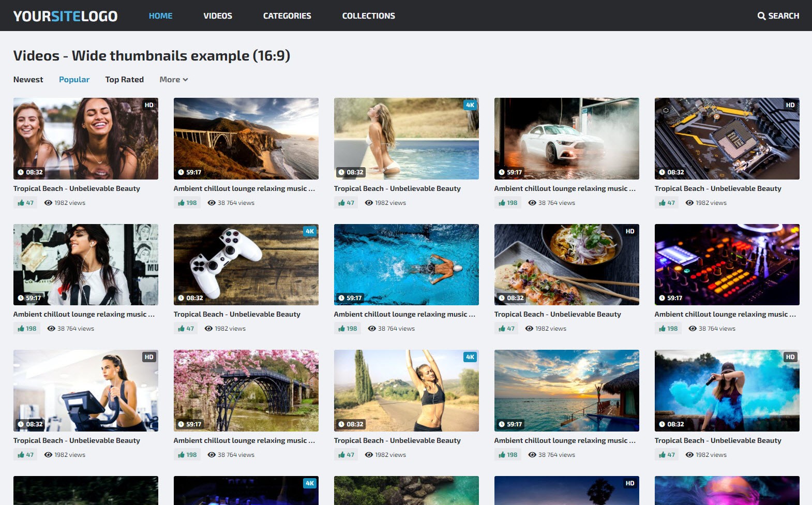The image size is (812, 505).
Task: Click thumbs-up icon under white sports car video
Action: click(502, 203)
